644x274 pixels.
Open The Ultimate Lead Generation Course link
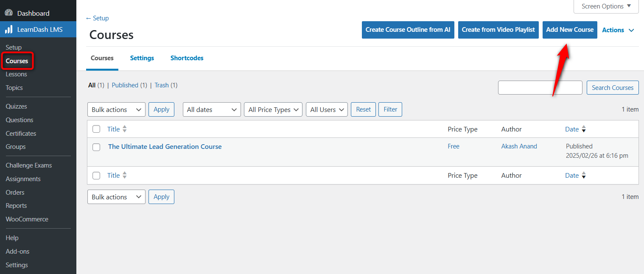[x=165, y=146]
